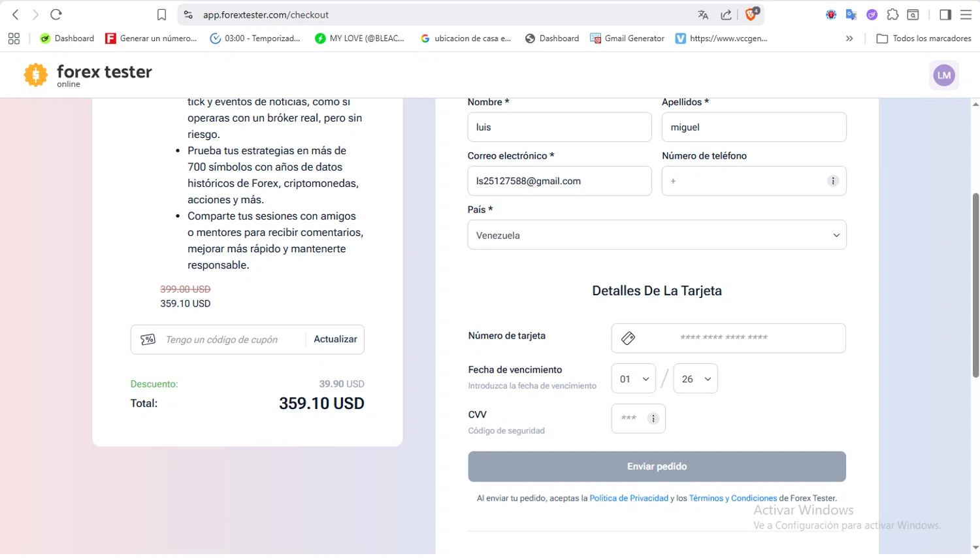Reload the checkout page
Image resolution: width=980 pixels, height=558 pixels.
point(56,14)
